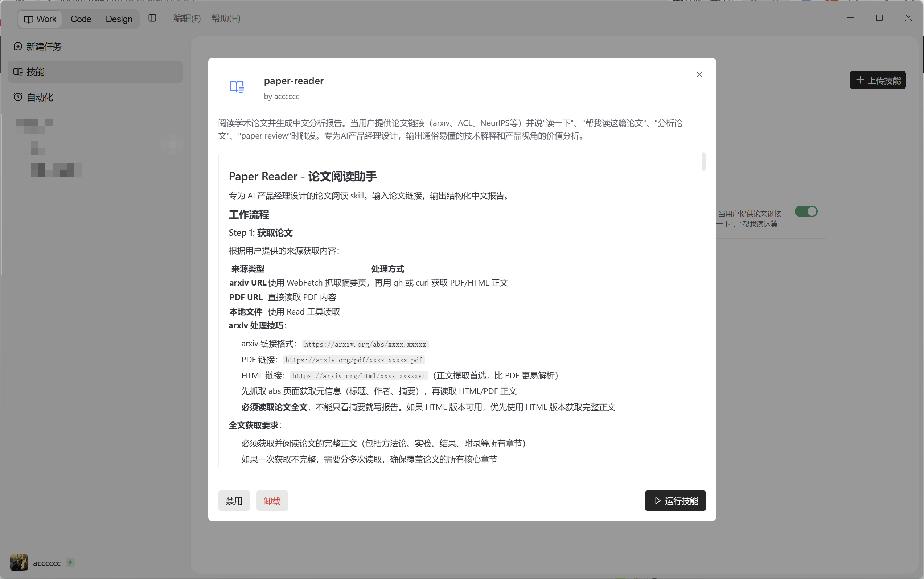Switch to the Design tab
Image resolution: width=924 pixels, height=579 pixels.
click(119, 19)
